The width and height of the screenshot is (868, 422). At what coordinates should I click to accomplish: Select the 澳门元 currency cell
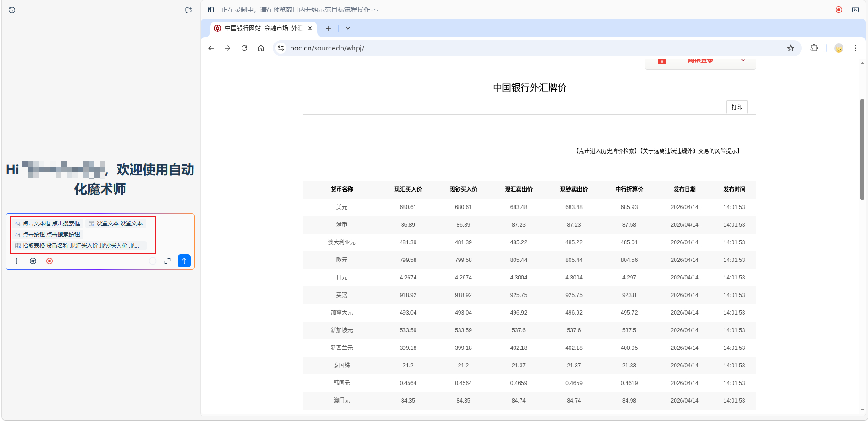(x=342, y=401)
